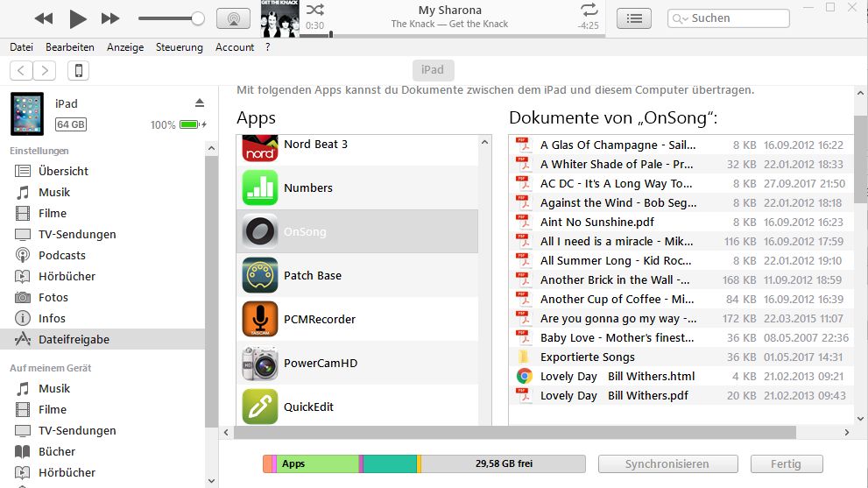Open Übersicht in settings sidebar
868x488 pixels.
[102, 171]
